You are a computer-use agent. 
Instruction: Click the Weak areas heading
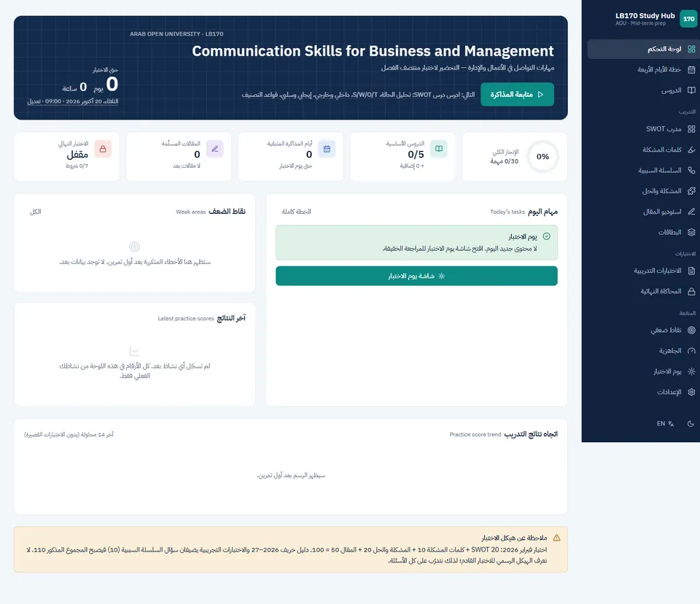[190, 212]
